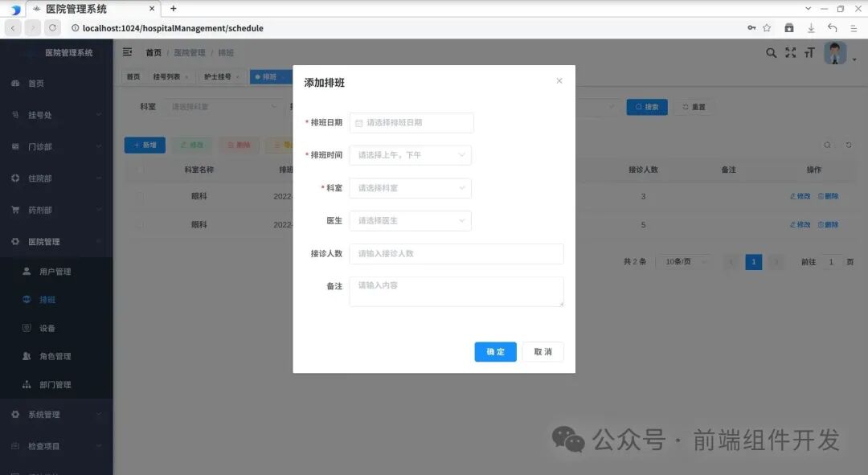Viewport: 868px width, 475px height.
Task: Check the first 眼科 row checkbox
Action: [138, 195]
